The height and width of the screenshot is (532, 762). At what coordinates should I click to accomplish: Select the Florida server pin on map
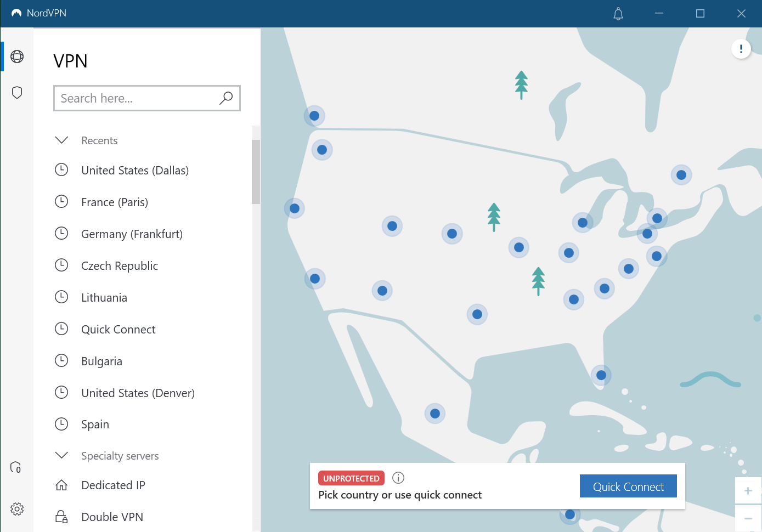(x=601, y=375)
